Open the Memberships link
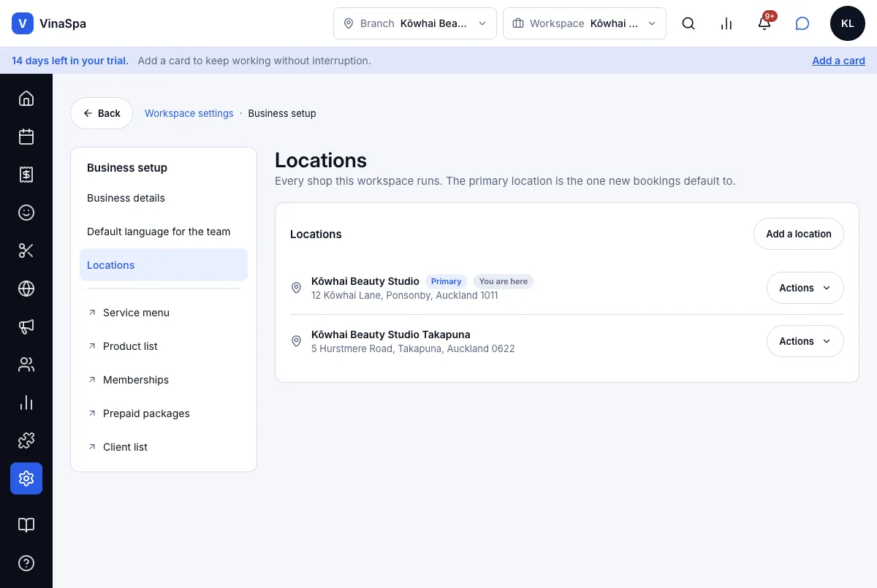The width and height of the screenshot is (877, 588). (164, 380)
